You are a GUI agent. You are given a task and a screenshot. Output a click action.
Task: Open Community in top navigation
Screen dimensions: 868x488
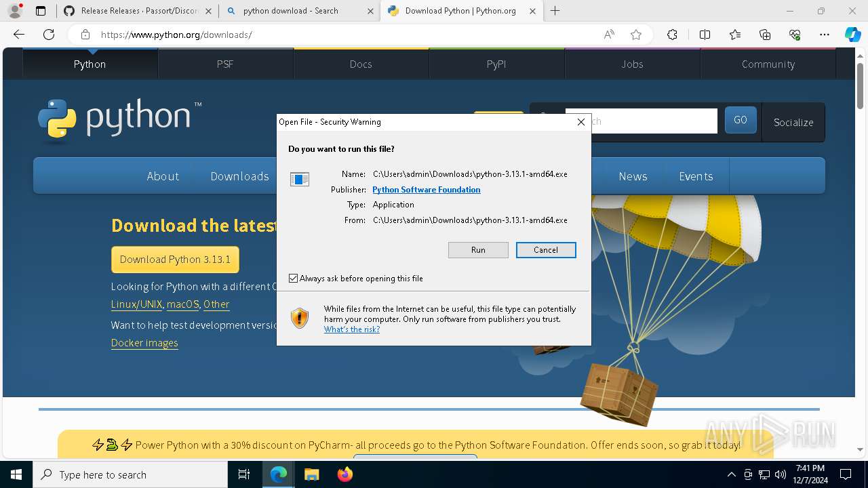[768, 64]
